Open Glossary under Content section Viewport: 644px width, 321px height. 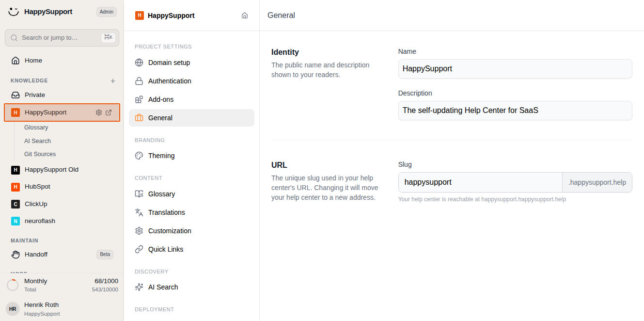coord(191,194)
